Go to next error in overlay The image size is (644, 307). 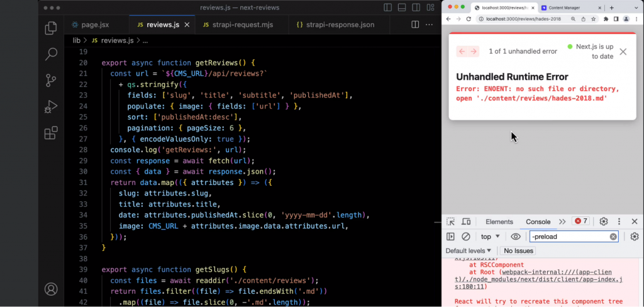(x=474, y=52)
